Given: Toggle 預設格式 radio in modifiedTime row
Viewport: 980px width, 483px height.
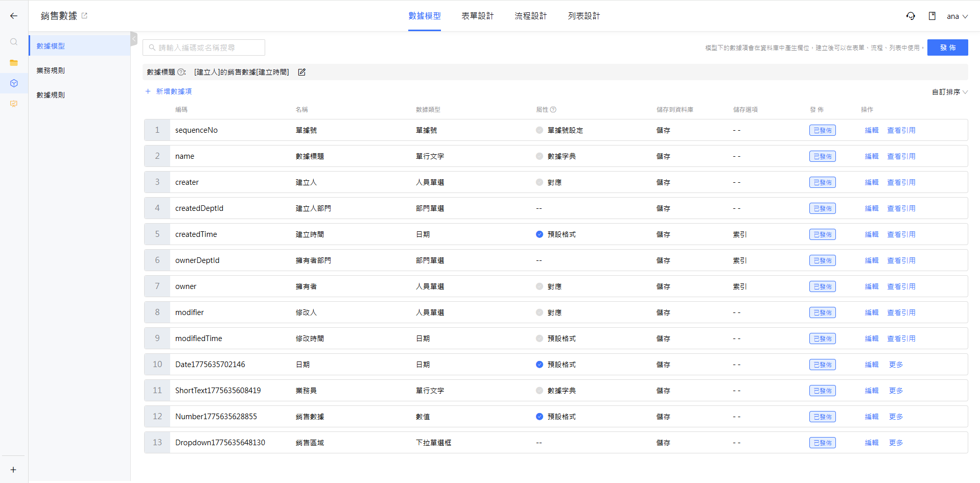Looking at the screenshot, I should click(540, 339).
